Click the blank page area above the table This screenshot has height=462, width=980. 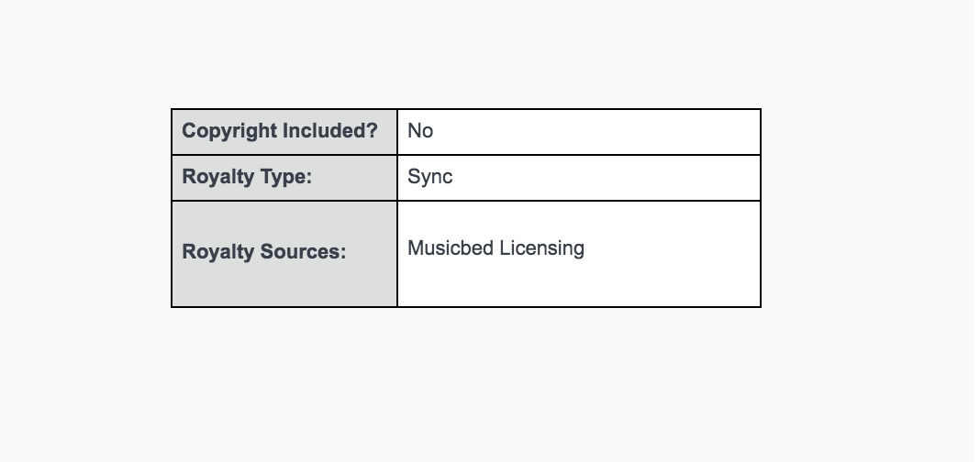click(466, 55)
